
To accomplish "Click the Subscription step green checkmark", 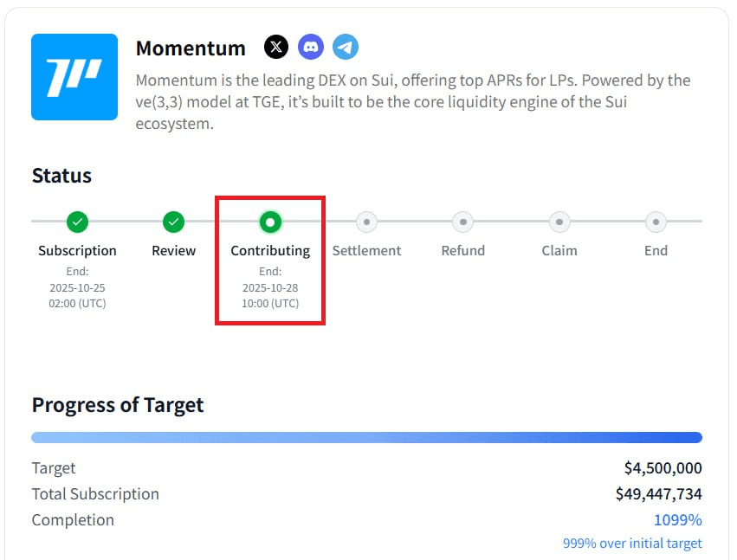I will click(x=77, y=222).
